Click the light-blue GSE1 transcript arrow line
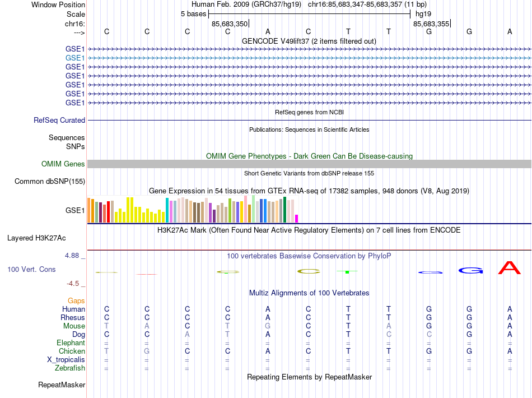The image size is (532, 398). (309, 58)
